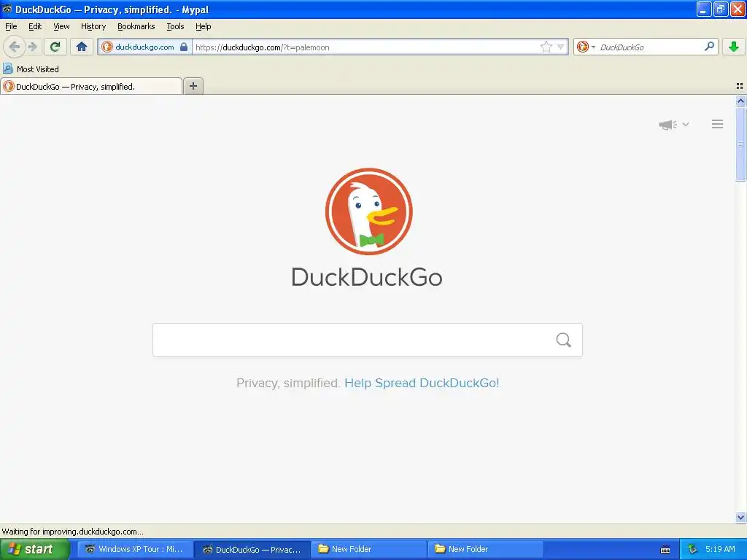Open the Help menu
The width and height of the screenshot is (747, 560).
[203, 26]
